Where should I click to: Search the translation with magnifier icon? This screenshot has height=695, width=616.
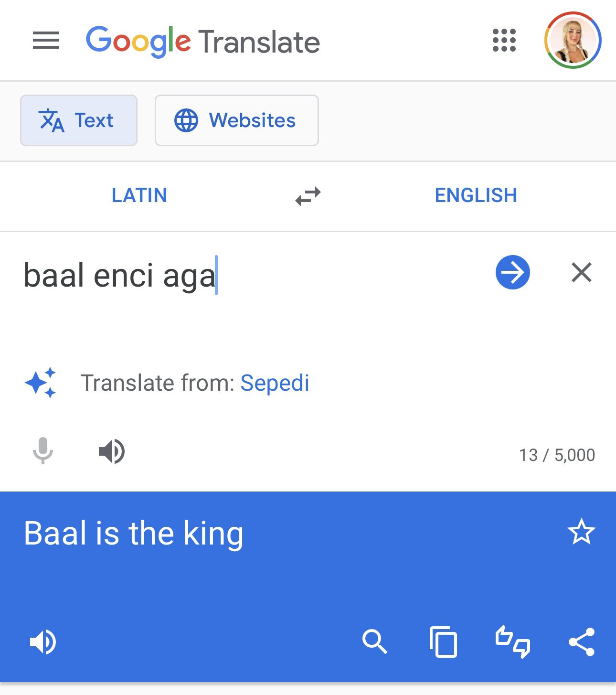pos(375,642)
